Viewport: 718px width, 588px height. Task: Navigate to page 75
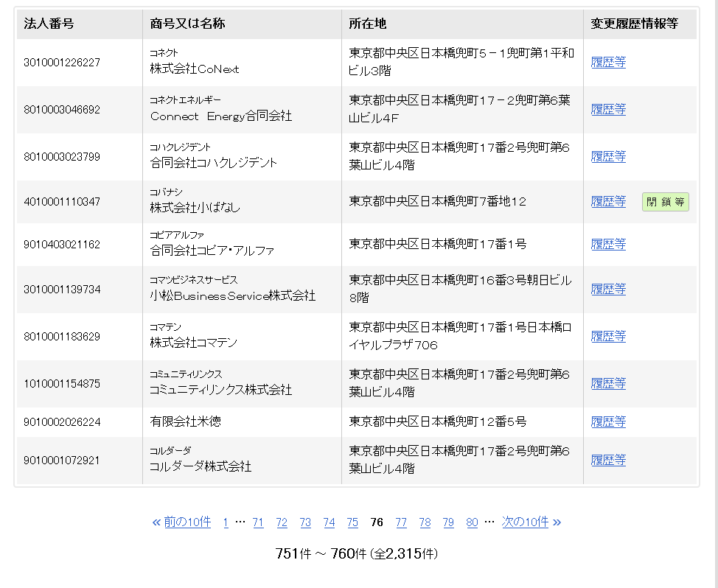pos(352,522)
